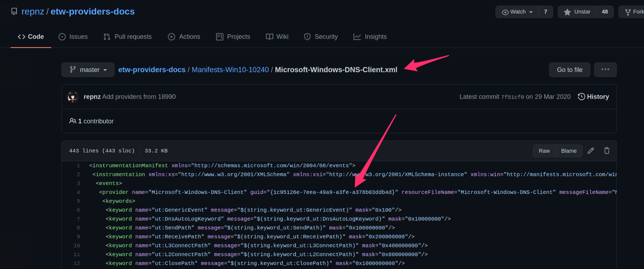The width and height of the screenshot is (644, 269).
Task: Open the Watch notifications dropdown
Action: point(517,12)
